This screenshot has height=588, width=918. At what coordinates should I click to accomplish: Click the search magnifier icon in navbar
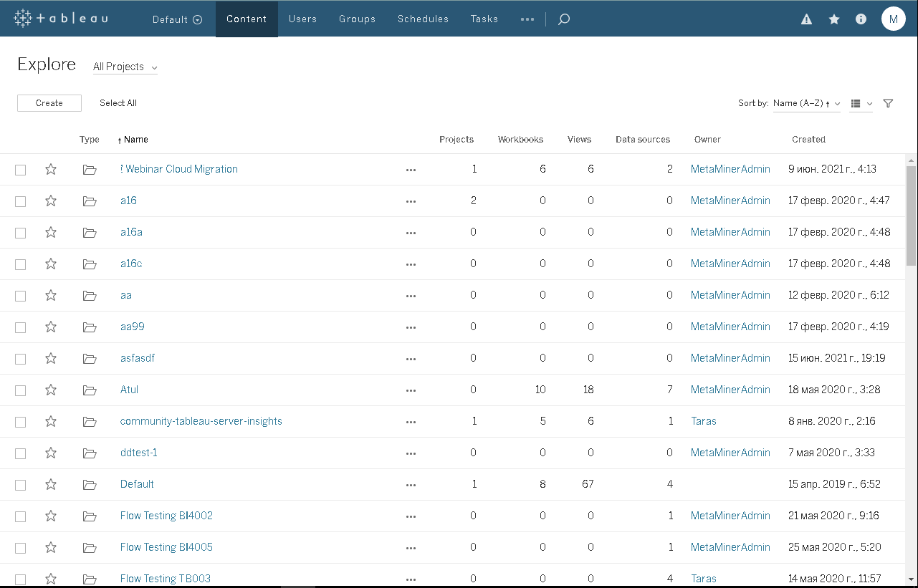[564, 19]
